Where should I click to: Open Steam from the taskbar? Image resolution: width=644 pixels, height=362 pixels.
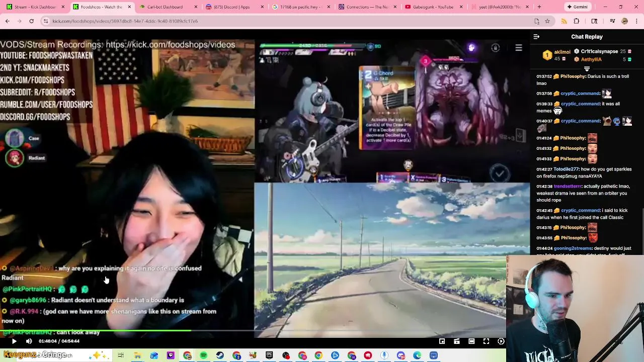pos(220,355)
